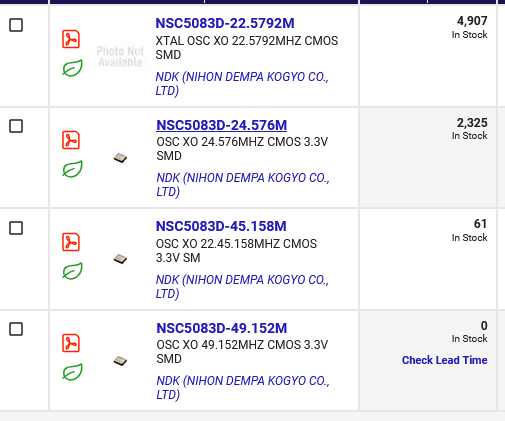Open NDK manufacturer link under NSC5083D-22.5792M

click(x=242, y=84)
